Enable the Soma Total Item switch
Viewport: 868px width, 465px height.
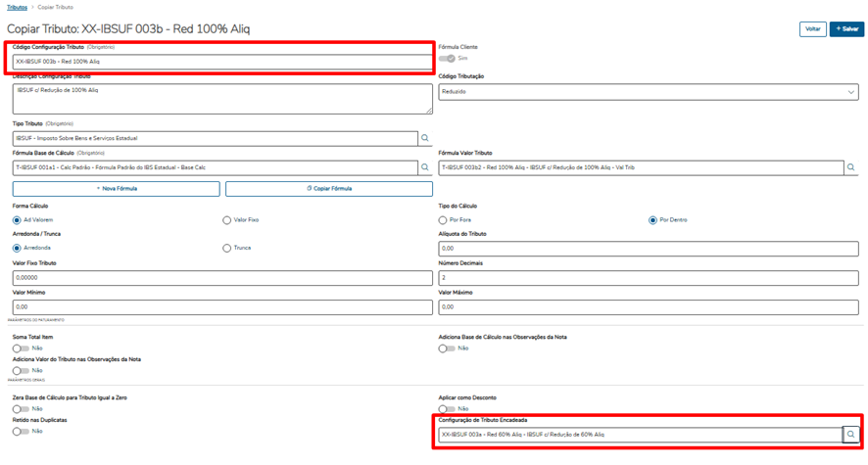pyautogui.click(x=21, y=349)
